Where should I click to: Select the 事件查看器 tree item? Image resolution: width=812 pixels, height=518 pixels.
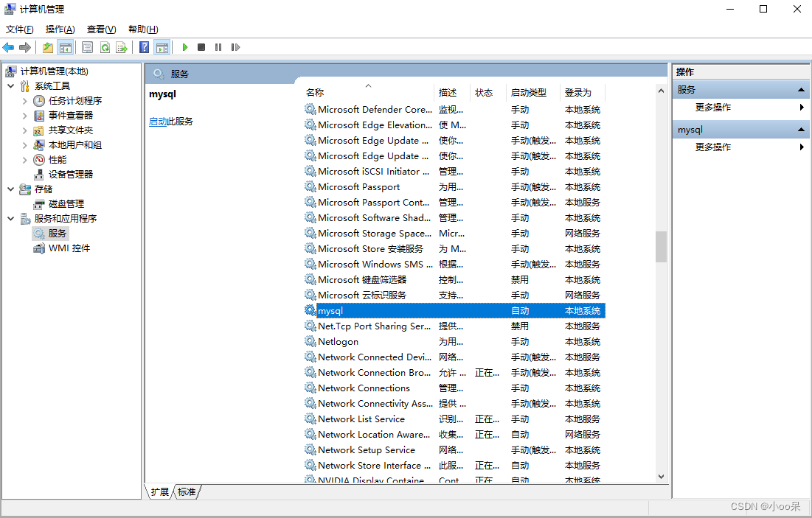click(71, 116)
